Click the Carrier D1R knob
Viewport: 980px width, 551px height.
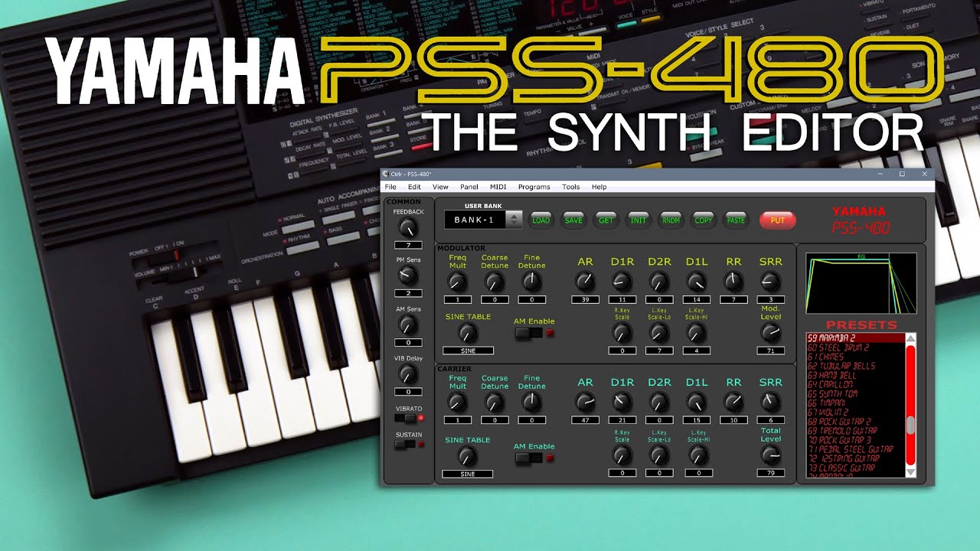(x=622, y=402)
